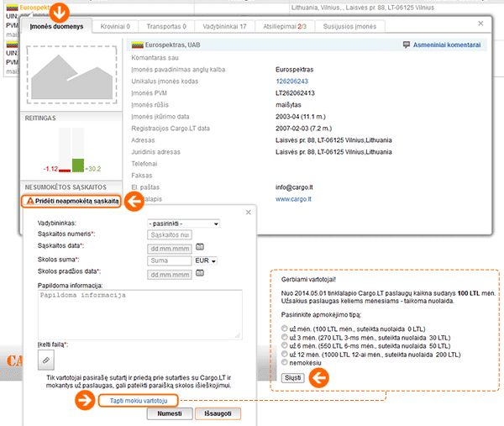Switch to the Transportas 0 tab
Viewport: 504px width, 426px height.
click(166, 26)
